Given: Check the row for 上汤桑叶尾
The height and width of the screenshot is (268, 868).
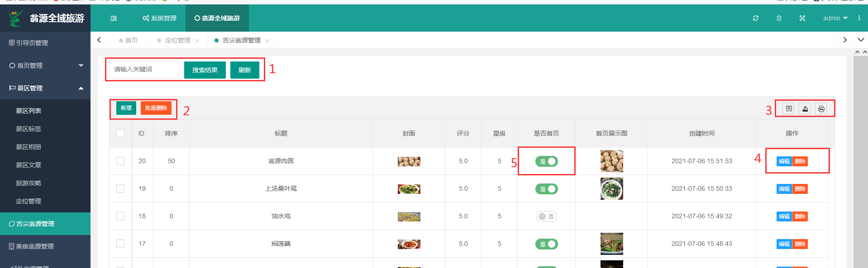Looking at the screenshot, I should click(120, 188).
